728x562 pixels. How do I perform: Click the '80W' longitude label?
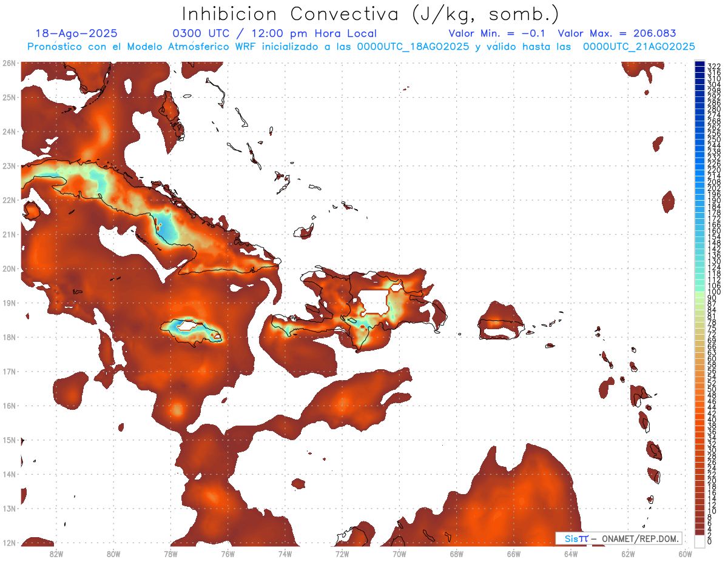pos(113,553)
